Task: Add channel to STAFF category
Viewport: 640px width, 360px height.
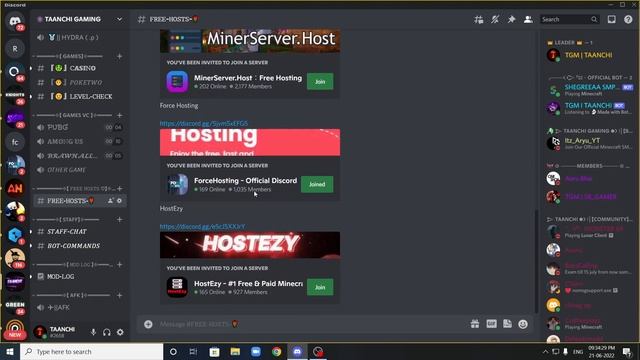Action: tap(120, 220)
